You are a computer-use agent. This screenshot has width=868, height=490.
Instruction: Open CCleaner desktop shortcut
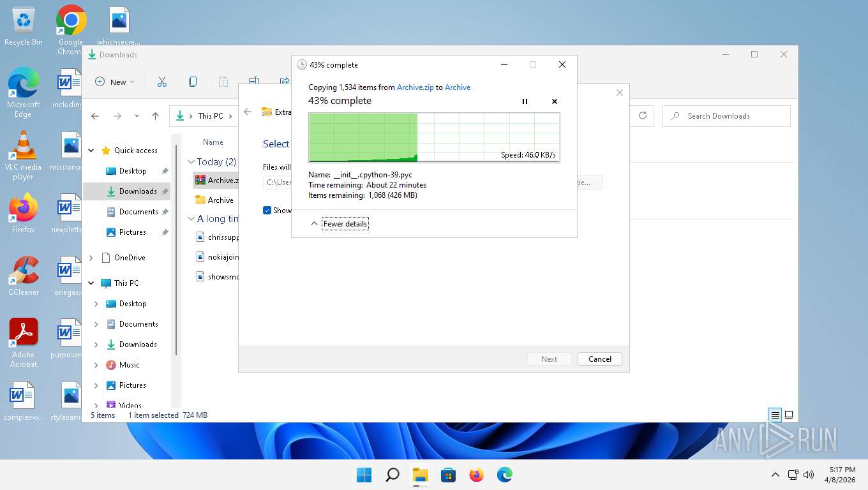tap(24, 276)
